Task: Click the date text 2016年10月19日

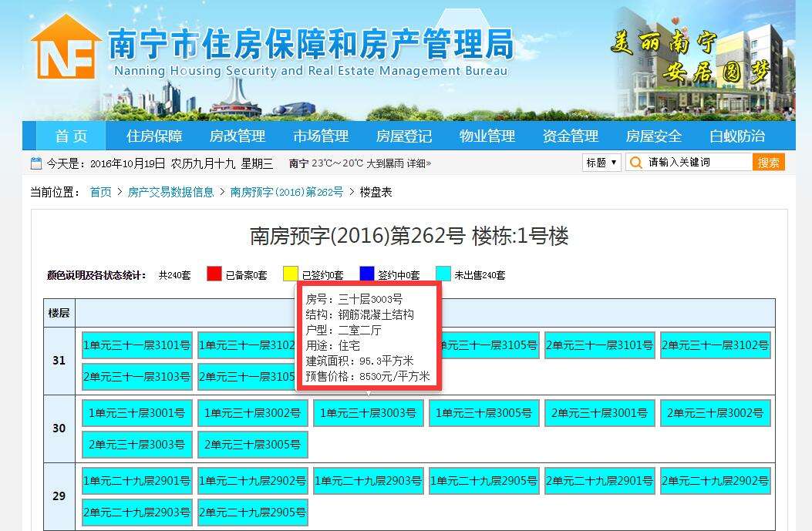Action: coord(128,163)
